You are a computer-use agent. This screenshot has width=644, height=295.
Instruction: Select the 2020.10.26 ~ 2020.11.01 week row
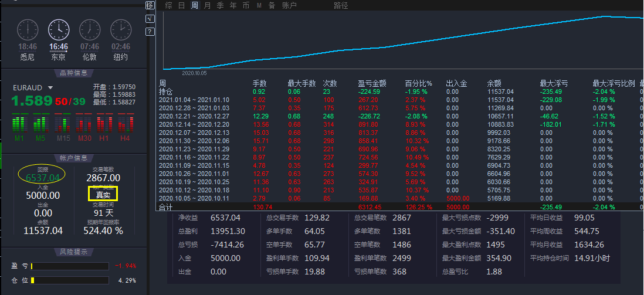[401, 174]
